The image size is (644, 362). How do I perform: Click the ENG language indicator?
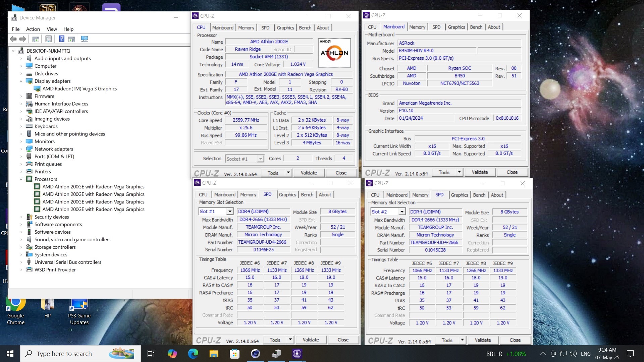click(586, 354)
